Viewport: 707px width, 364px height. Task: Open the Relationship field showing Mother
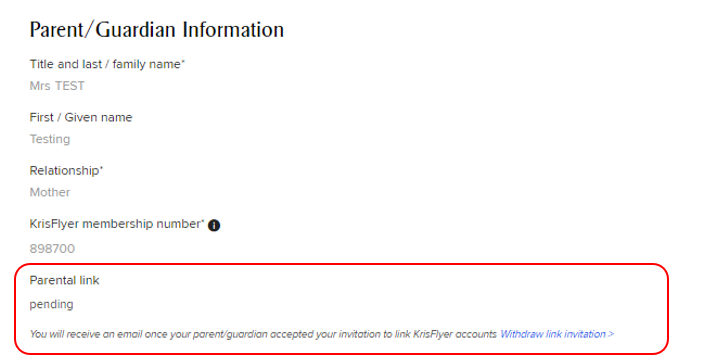point(50,192)
